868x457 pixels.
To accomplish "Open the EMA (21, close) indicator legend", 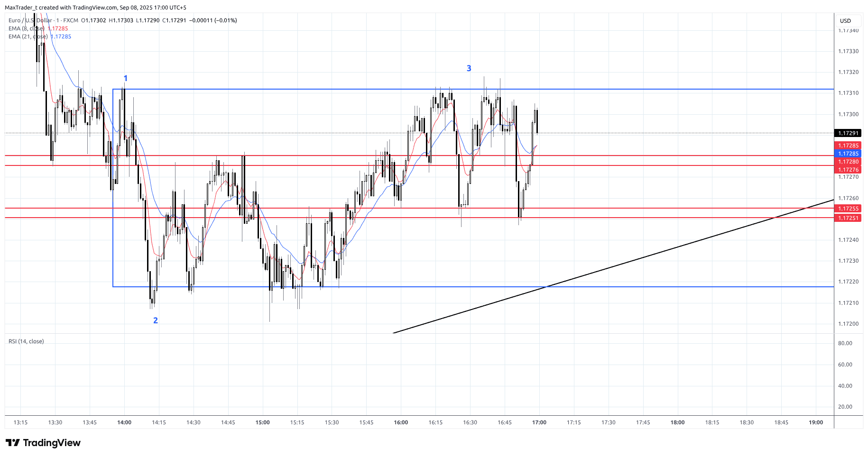I will pyautogui.click(x=28, y=37).
